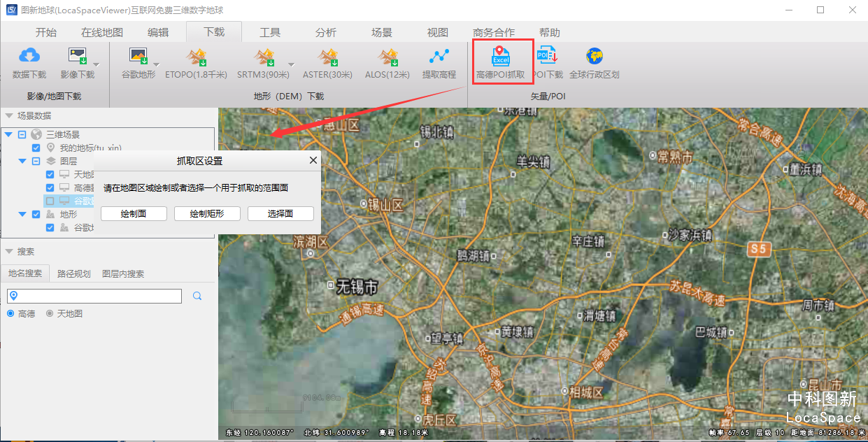The width and height of the screenshot is (868, 442).
Task: Click the 图层 layers stack icon
Action: pos(50,161)
